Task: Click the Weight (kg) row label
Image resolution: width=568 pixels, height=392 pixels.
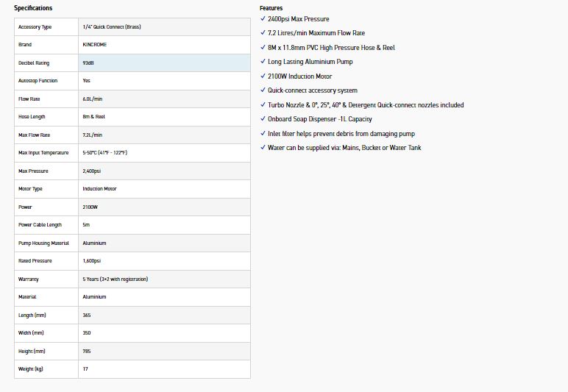Action: [31, 368]
